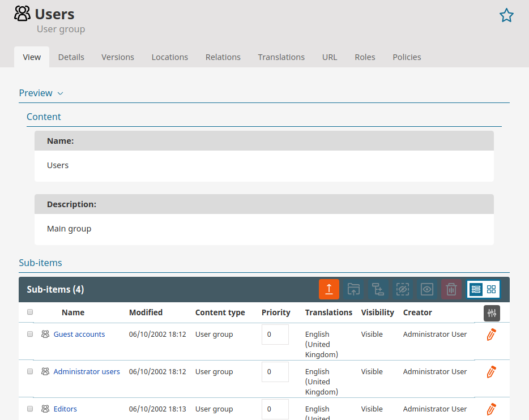
Task: Click priority field for Guest accounts
Action: pyautogui.click(x=275, y=335)
